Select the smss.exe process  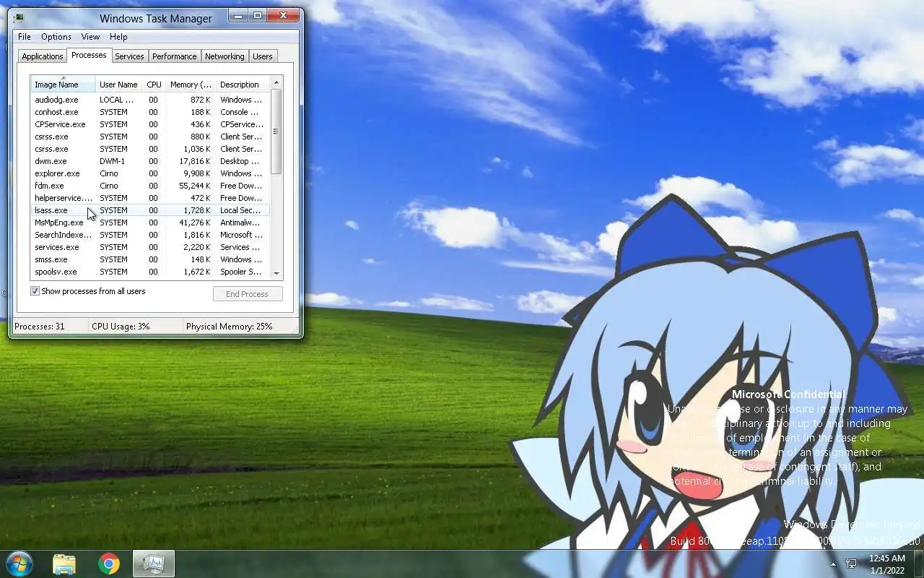150,259
